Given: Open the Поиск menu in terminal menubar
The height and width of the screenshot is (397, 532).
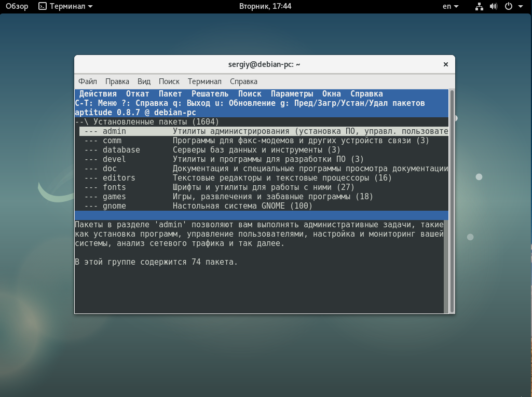Looking at the screenshot, I should pyautogui.click(x=169, y=81).
